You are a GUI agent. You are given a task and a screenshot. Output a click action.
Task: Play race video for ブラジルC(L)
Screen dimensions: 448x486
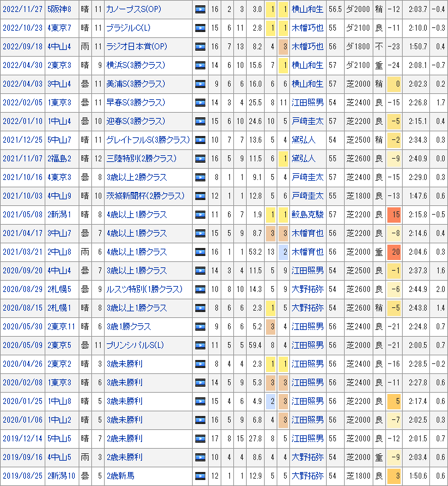200,28
